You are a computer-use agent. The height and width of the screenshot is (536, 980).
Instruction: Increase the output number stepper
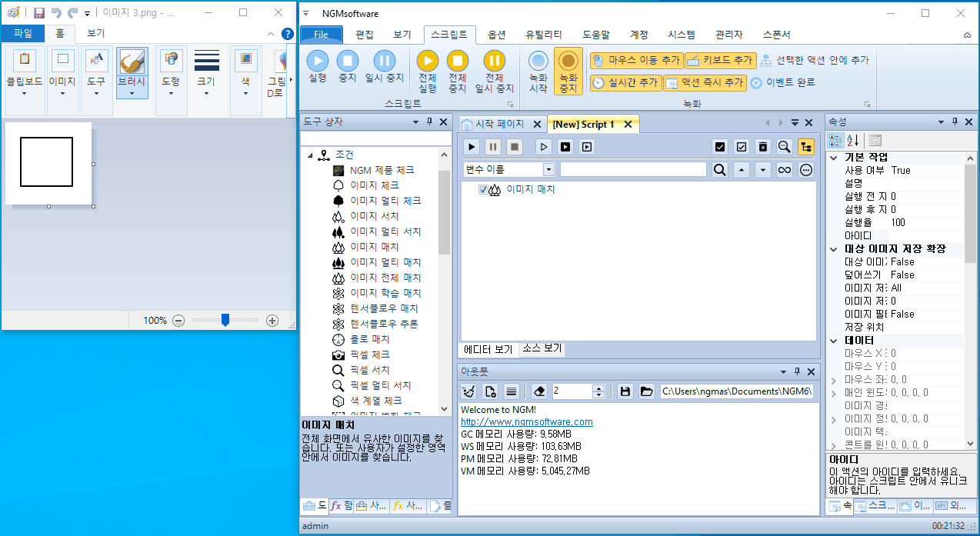(x=598, y=388)
